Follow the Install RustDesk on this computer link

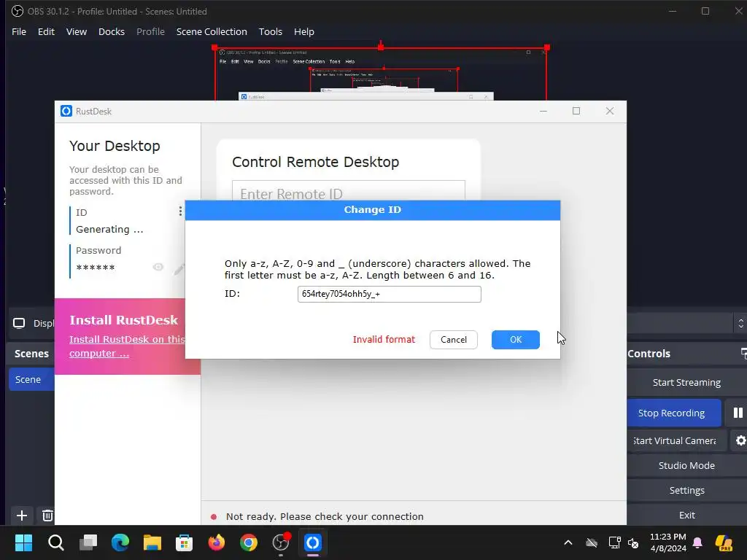[127, 346]
